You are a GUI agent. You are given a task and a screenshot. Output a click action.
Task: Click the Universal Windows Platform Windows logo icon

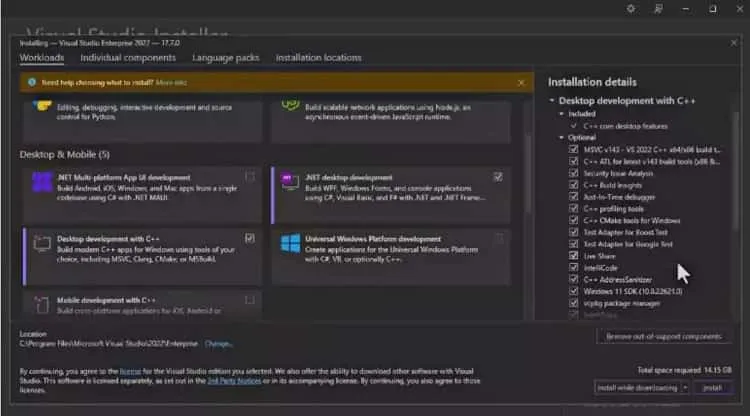pyautogui.click(x=290, y=243)
